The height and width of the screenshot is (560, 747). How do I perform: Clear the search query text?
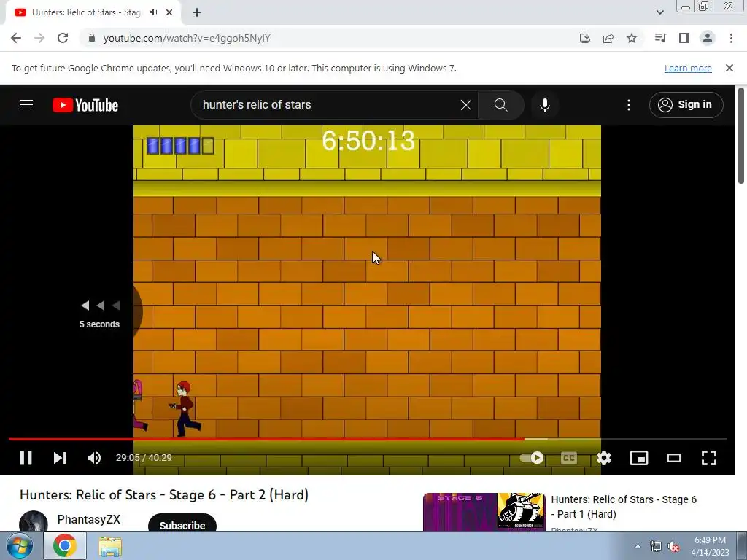click(x=466, y=105)
